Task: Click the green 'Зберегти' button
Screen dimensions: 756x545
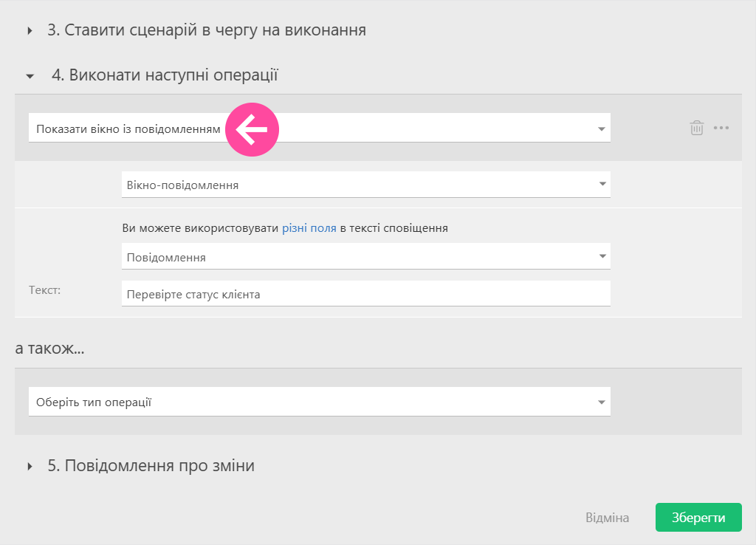Action: coord(698,518)
